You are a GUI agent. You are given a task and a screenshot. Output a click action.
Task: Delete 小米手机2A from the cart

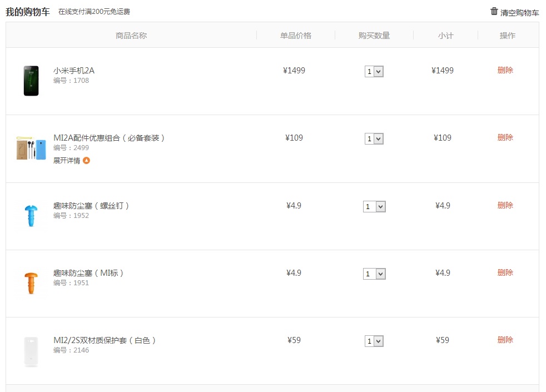coord(505,70)
